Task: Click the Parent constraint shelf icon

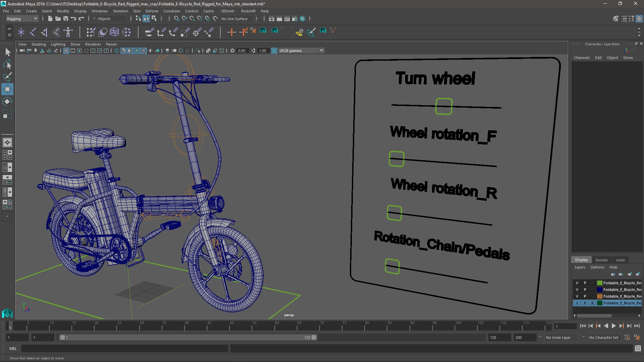Action: click(x=149, y=32)
